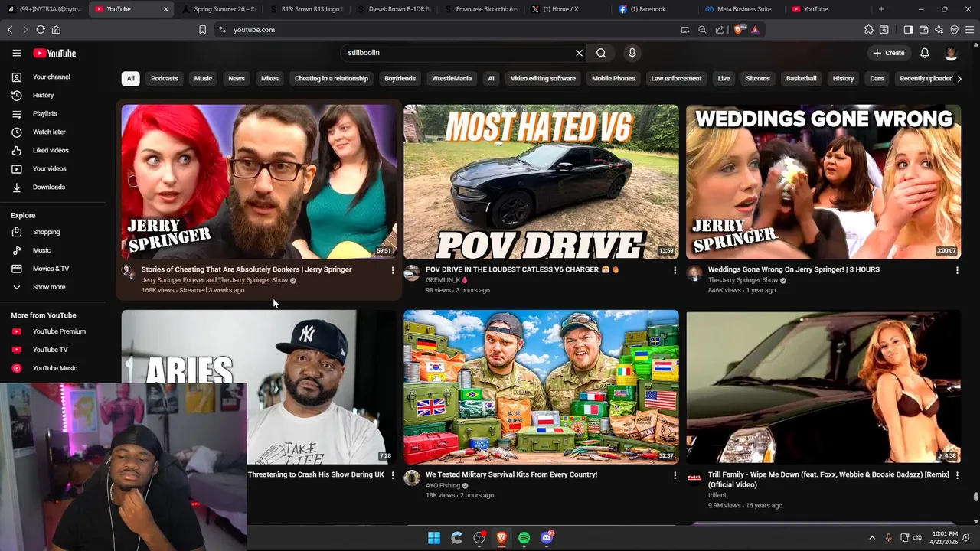Open Windows Start menu
Image resolution: width=980 pixels, height=551 pixels.
(434, 538)
